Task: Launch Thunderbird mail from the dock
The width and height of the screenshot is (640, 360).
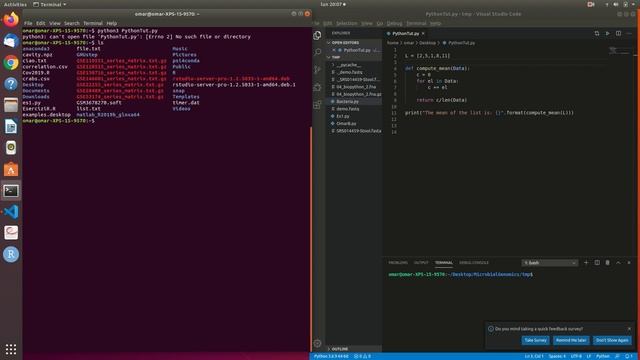Action: pyautogui.click(x=11, y=41)
